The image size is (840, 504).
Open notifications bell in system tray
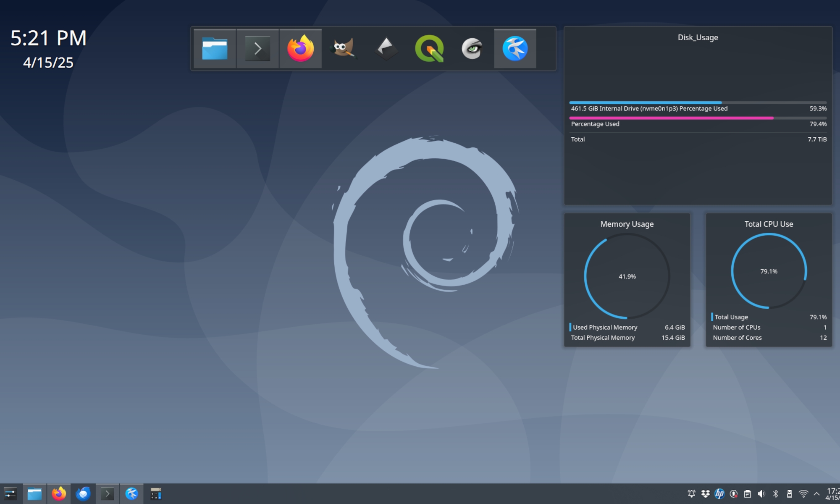pyautogui.click(x=691, y=494)
